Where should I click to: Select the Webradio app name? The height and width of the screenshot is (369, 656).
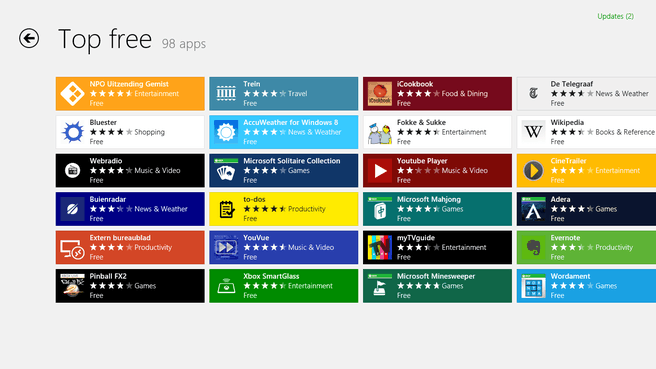point(105,161)
